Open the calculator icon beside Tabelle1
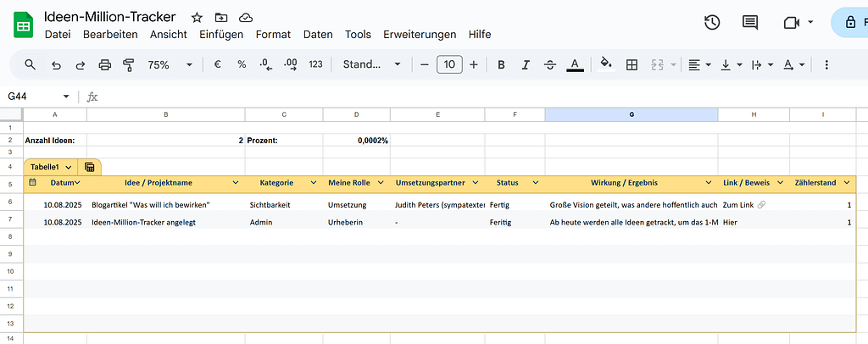868x344 pixels. tap(89, 166)
